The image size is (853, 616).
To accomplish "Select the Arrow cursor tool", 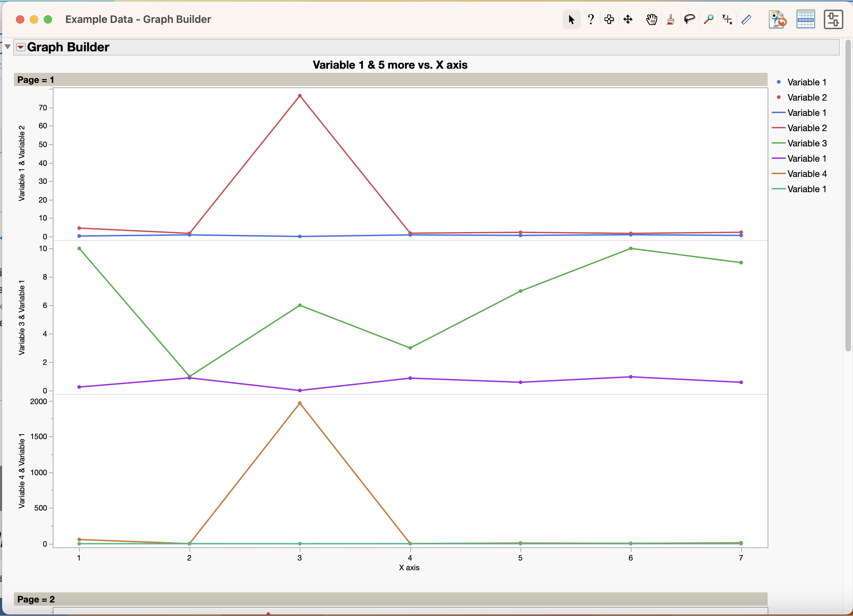I will (x=571, y=19).
